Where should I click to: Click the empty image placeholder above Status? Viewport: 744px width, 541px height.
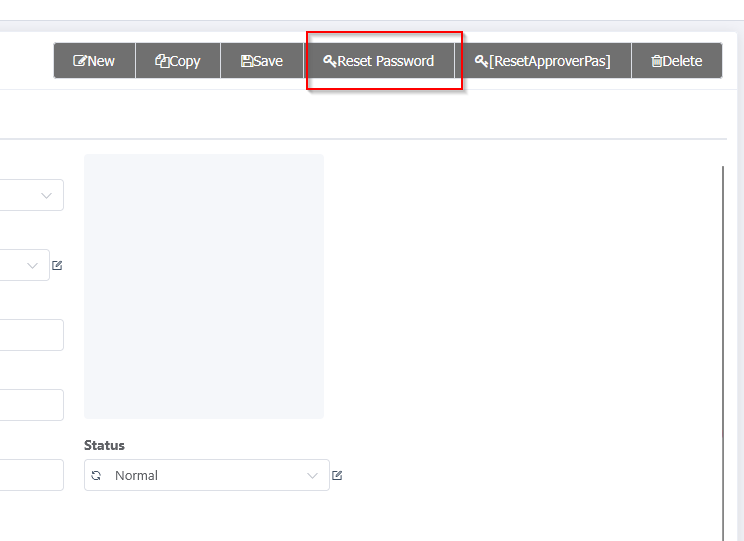204,286
